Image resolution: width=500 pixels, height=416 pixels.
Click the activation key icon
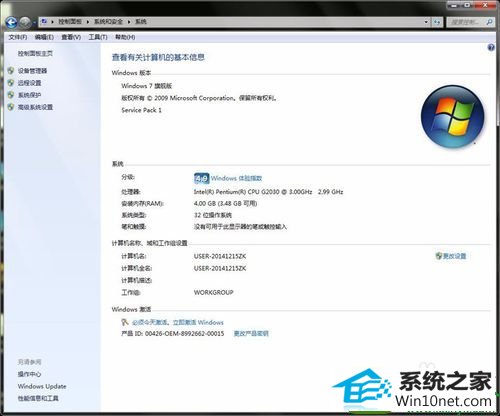point(125,322)
